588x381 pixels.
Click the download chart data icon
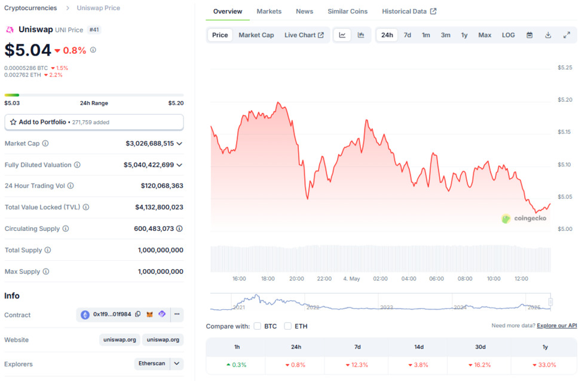[x=548, y=35]
